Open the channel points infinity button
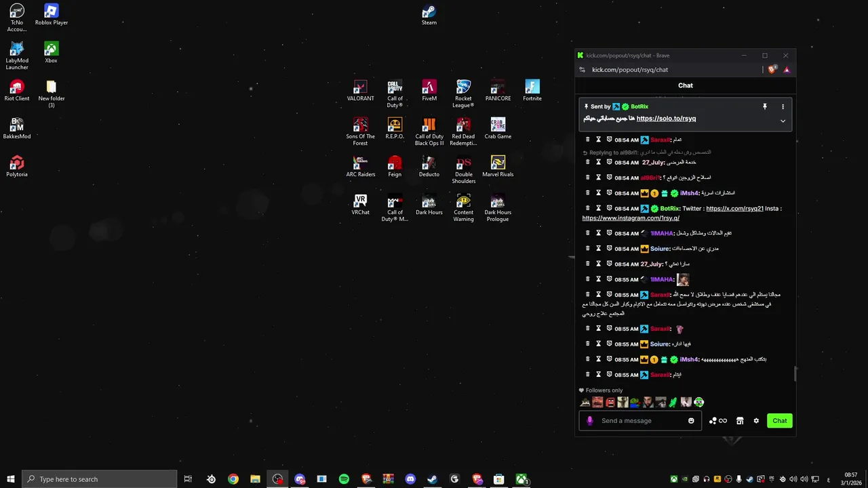The image size is (868, 488). [718, 421]
